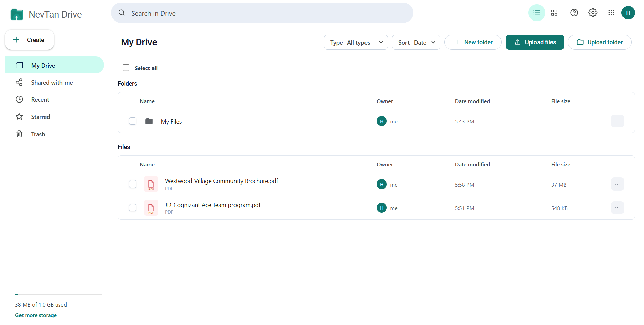Open JD_Cognizant Ace Team program.pdf

tap(213, 205)
